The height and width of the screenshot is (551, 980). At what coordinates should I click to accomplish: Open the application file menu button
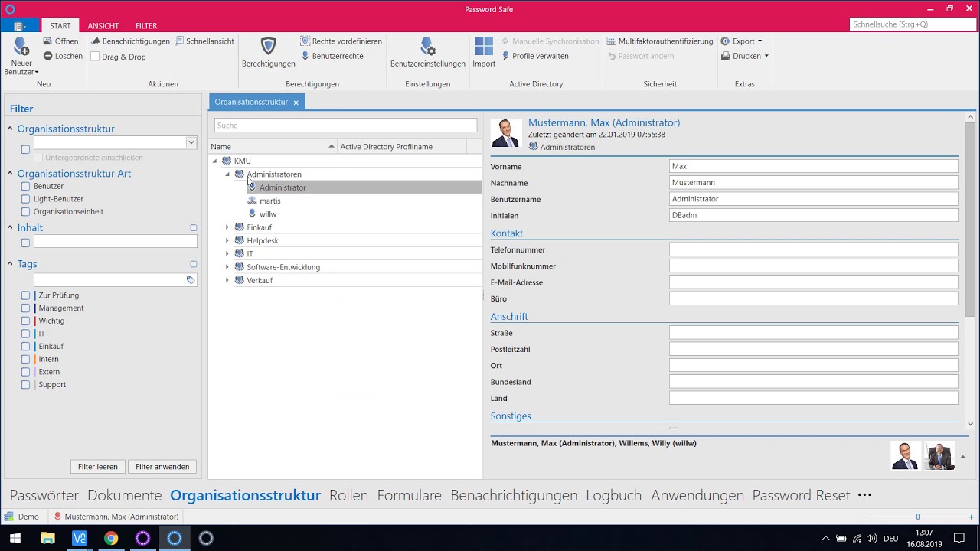click(19, 26)
